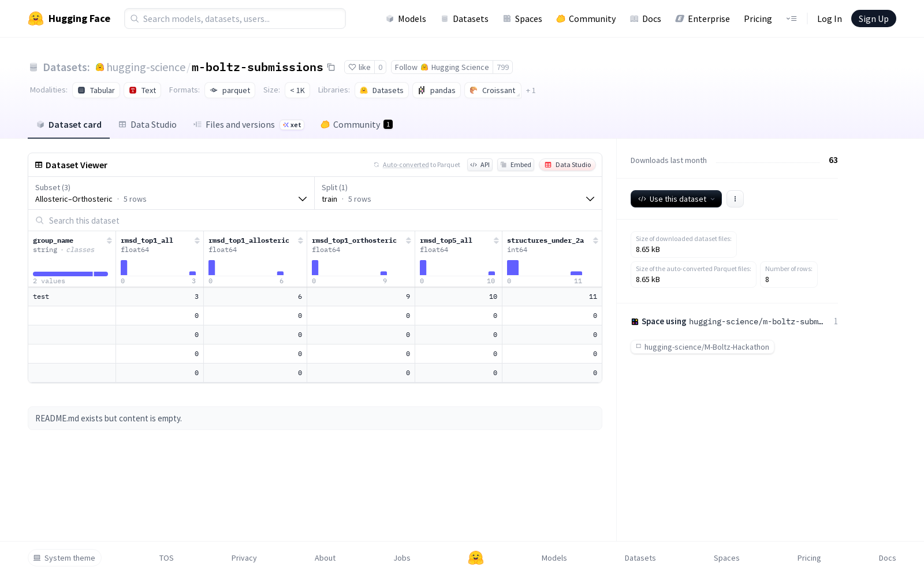
Task: Sort by the rmsd_top1_allosteric column
Action: click(300, 240)
